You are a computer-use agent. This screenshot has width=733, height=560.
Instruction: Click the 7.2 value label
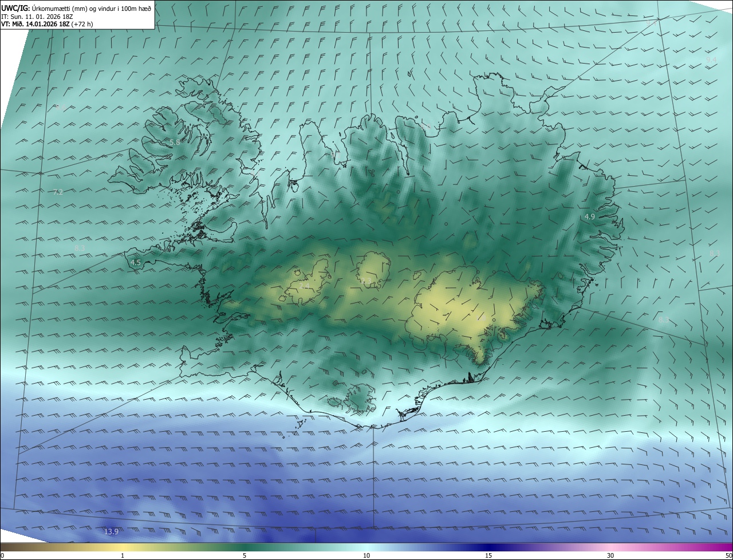pyautogui.click(x=58, y=192)
